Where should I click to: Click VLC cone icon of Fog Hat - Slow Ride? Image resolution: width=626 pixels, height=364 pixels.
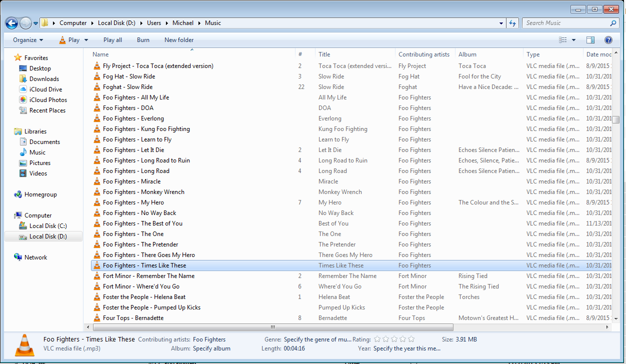point(97,76)
